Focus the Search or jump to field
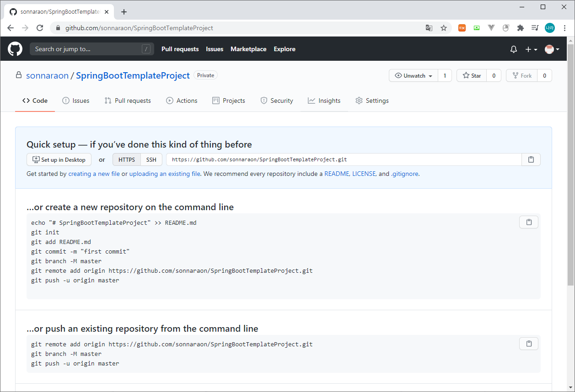The width and height of the screenshot is (575, 392). coord(92,49)
